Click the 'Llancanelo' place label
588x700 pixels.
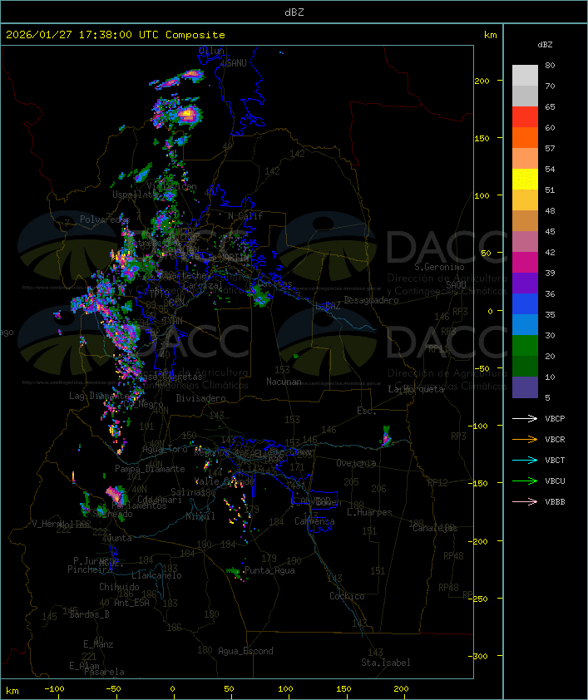point(156,575)
